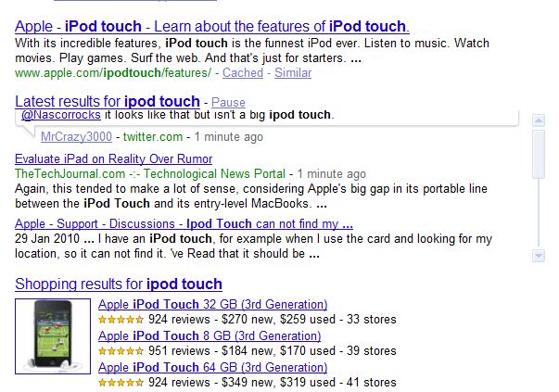Viewport: 559px width, 392px height.
Task: Open @Nascorrocks Twitter mention
Action: pyautogui.click(x=61, y=115)
